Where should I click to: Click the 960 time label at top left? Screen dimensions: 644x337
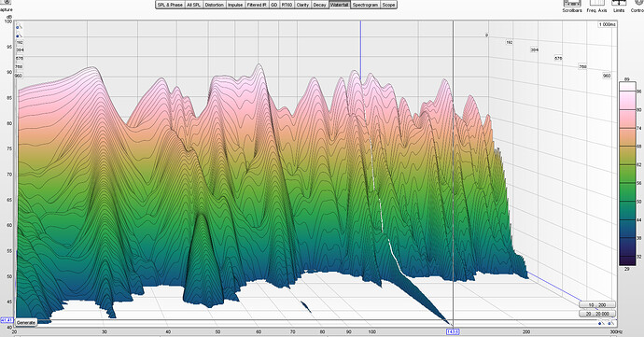(x=19, y=76)
